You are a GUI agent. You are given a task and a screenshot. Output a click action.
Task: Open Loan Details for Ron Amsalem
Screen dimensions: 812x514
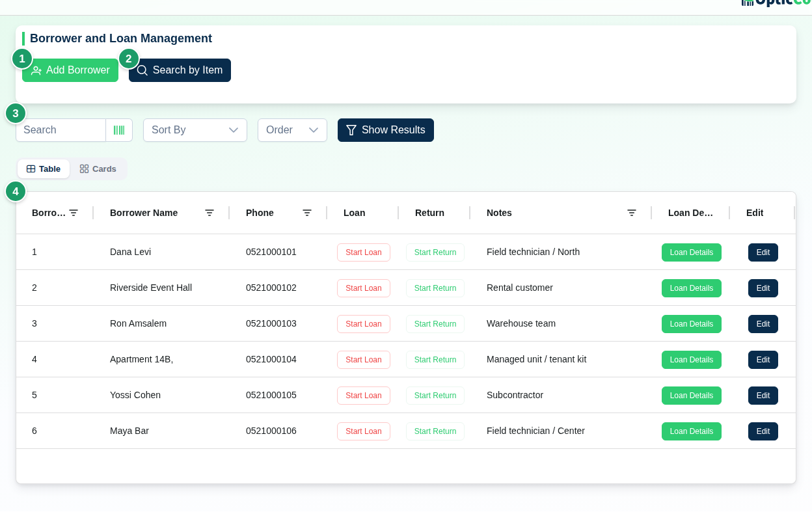pyautogui.click(x=692, y=324)
